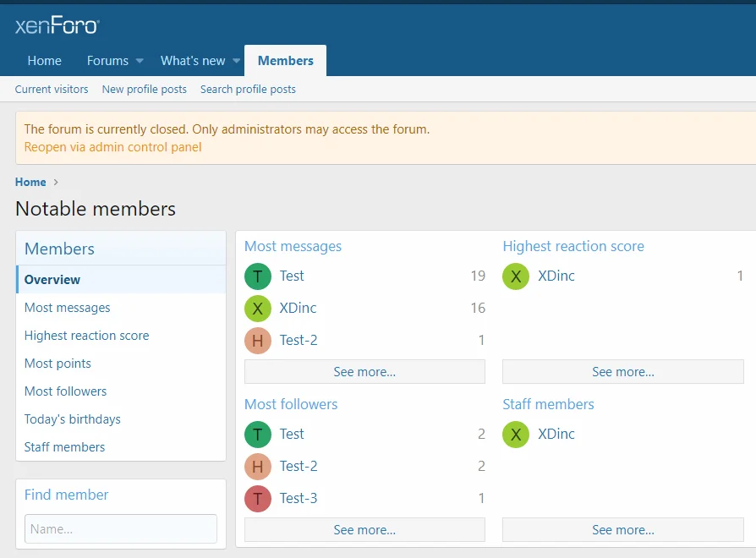This screenshot has height=558, width=756.
Task: Click XDinc's avatar under Most messages
Action: (x=258, y=309)
